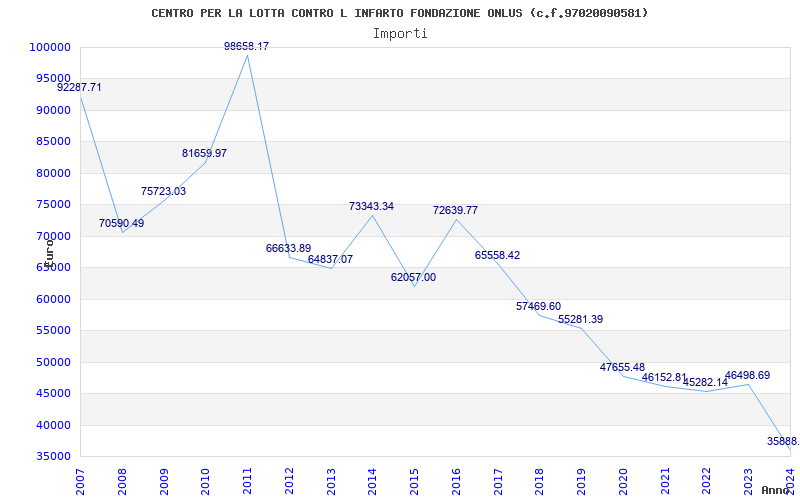Click the 90000 y-axis tick label
Image resolution: width=800 pixels, height=500 pixels.
click(53, 110)
